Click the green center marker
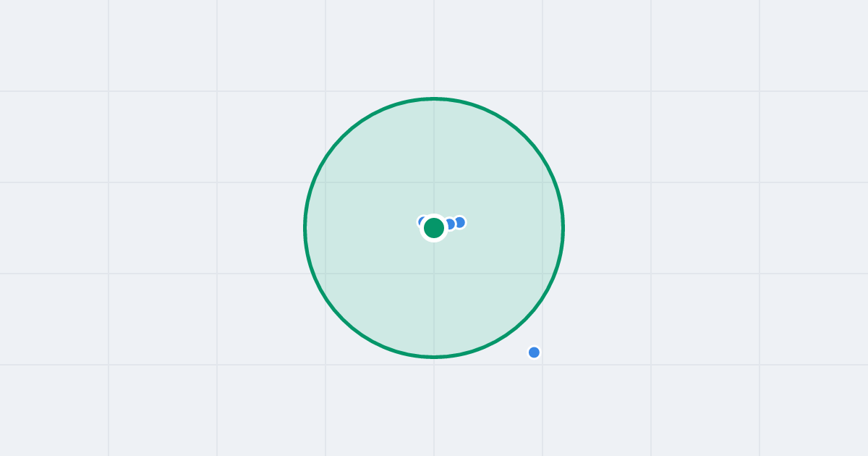 click(x=434, y=228)
